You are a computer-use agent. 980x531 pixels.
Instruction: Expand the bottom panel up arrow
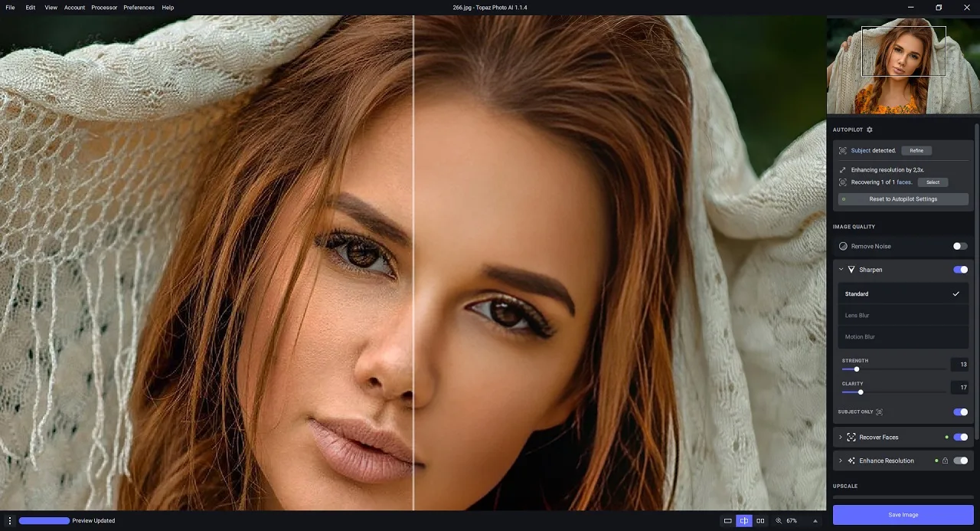click(815, 521)
